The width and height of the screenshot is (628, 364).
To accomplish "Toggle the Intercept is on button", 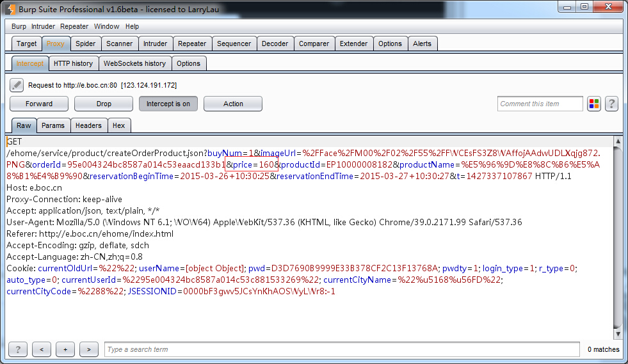I will point(168,104).
